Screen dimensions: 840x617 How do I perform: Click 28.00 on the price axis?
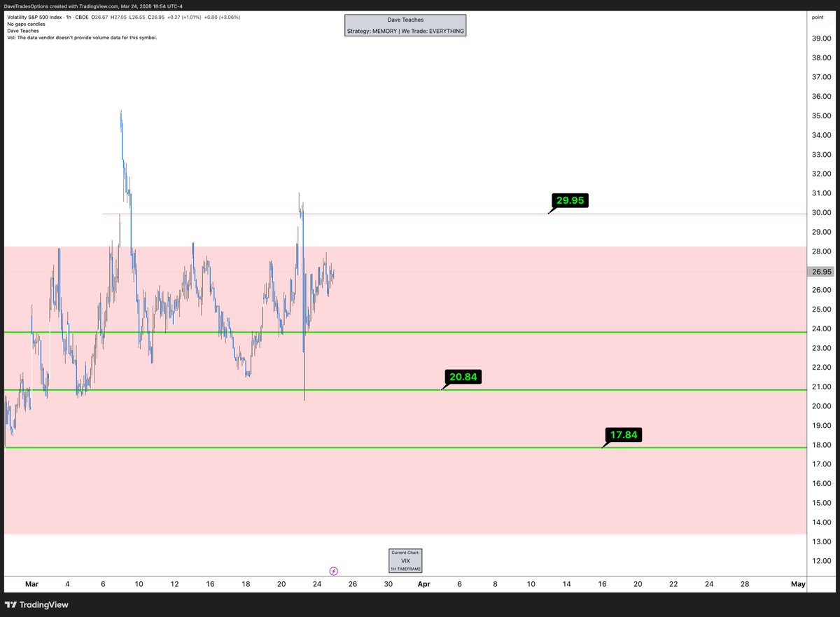click(820, 251)
